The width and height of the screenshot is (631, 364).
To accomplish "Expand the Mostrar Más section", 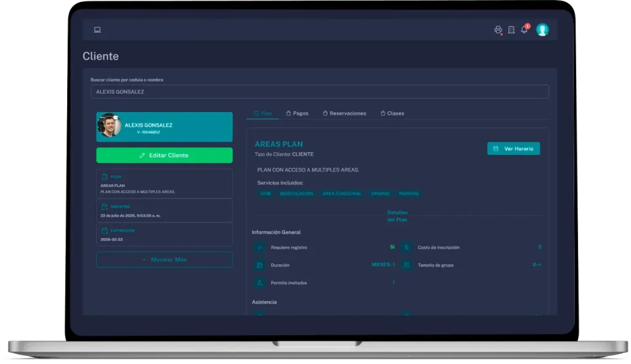I will coord(164,259).
